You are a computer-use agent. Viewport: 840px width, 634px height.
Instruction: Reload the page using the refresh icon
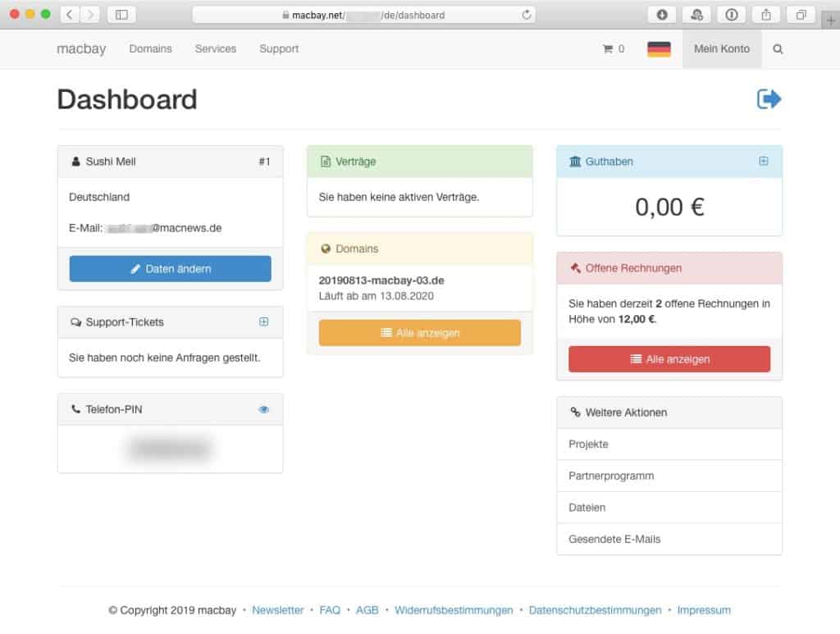(x=524, y=14)
